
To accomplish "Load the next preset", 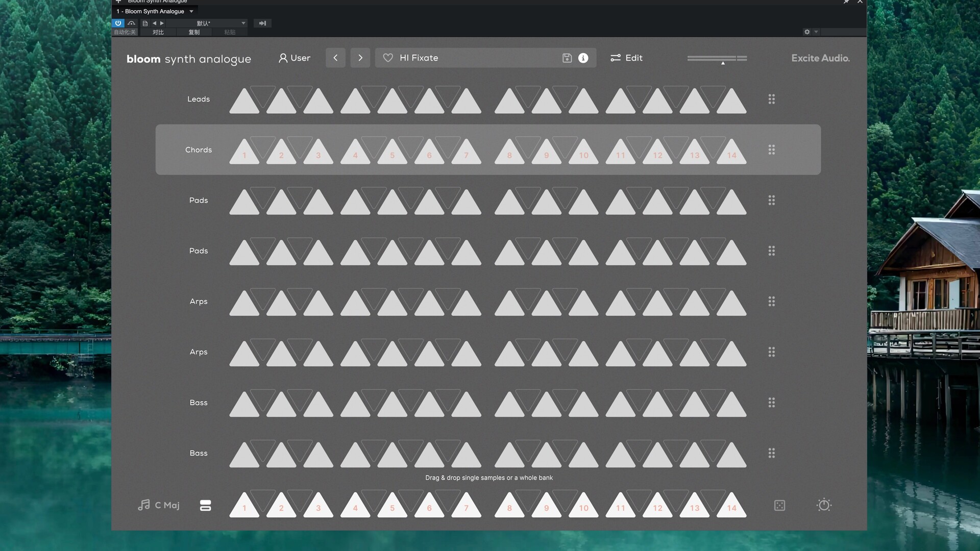I will [x=360, y=58].
